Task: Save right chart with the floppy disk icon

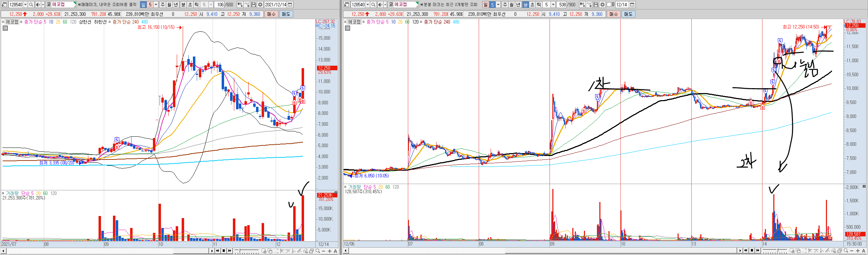Action: 596,5
